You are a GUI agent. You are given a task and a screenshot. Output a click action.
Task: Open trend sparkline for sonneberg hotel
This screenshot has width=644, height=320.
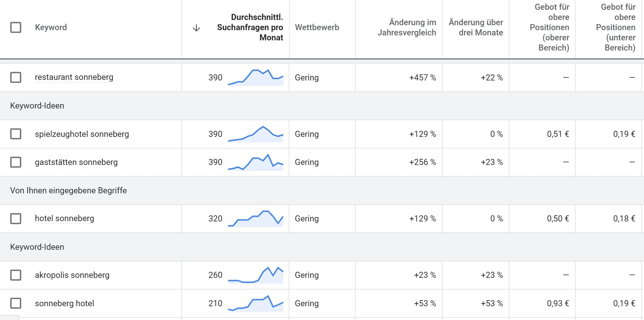click(x=256, y=303)
